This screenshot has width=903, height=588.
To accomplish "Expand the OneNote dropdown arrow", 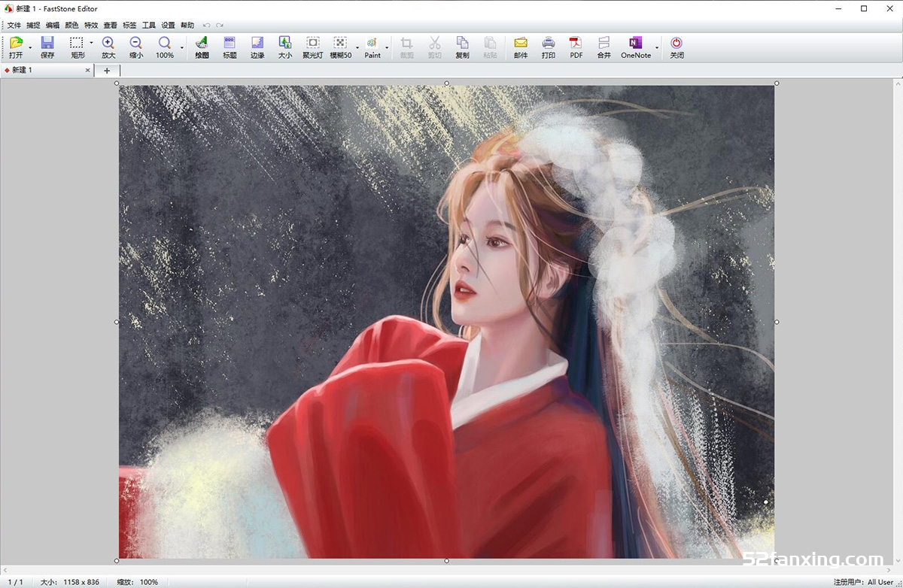I will 657,47.
